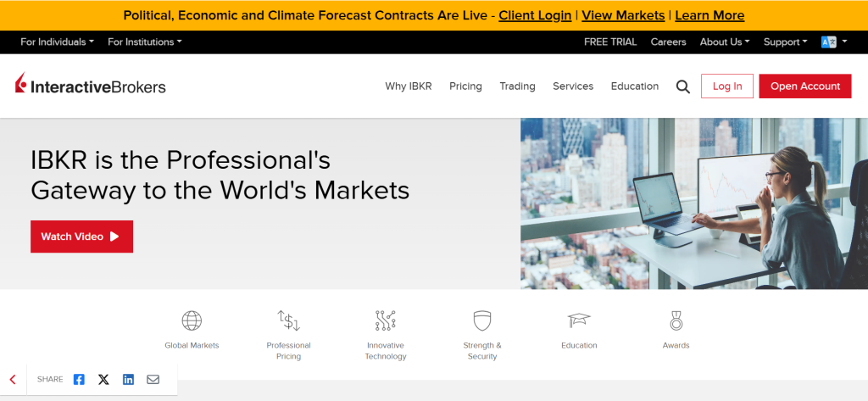Select the Global Markets globe icon
The image size is (868, 401).
coord(192,320)
